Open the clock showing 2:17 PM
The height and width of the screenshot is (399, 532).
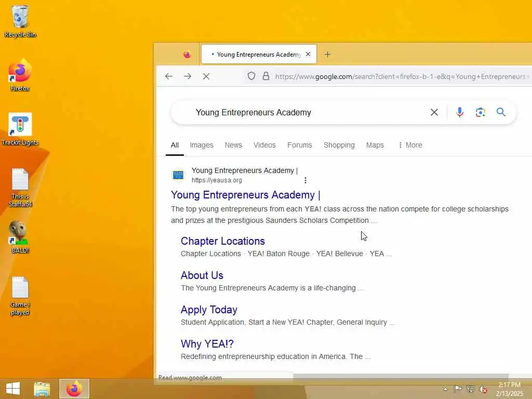510,389
